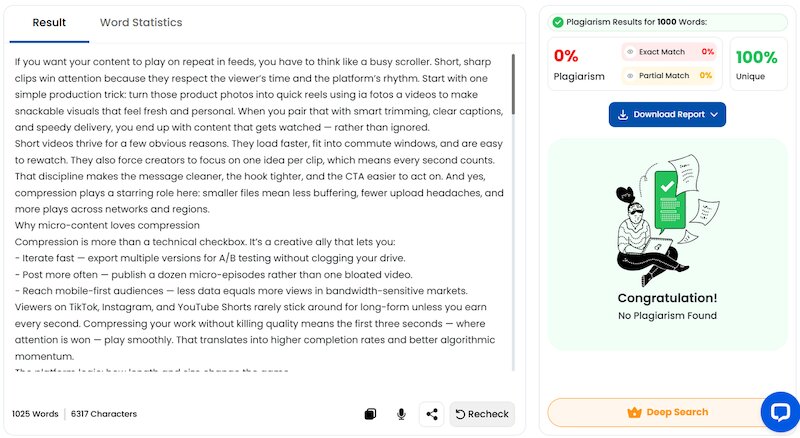Image resolution: width=800 pixels, height=438 pixels.
Task: Click the 1025 Words counter
Action: [x=35, y=414]
